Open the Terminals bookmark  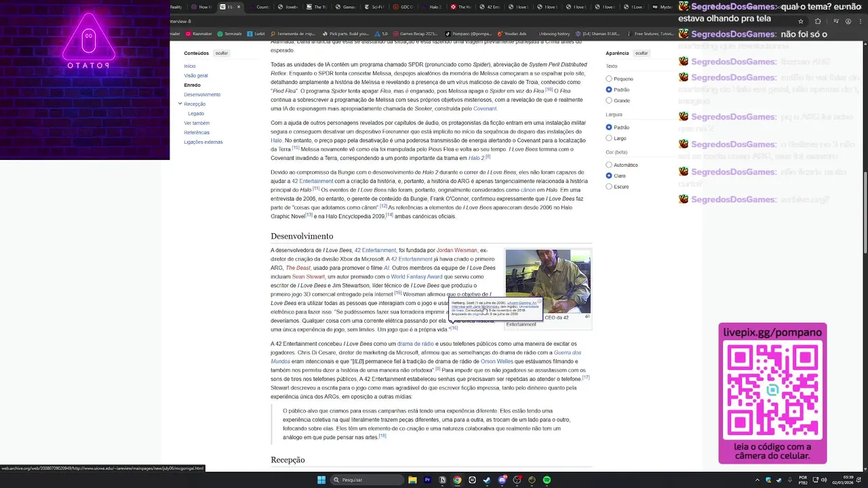[x=230, y=33]
